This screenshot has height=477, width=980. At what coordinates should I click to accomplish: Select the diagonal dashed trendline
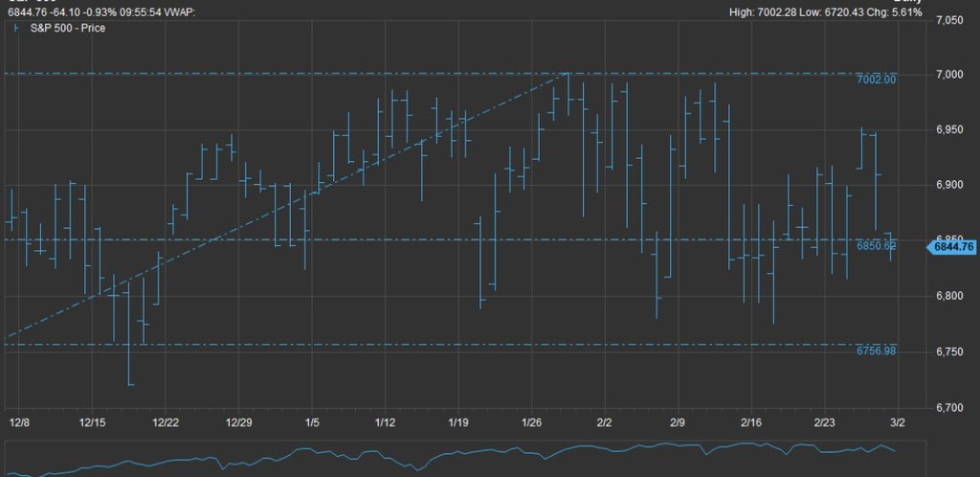[286, 206]
